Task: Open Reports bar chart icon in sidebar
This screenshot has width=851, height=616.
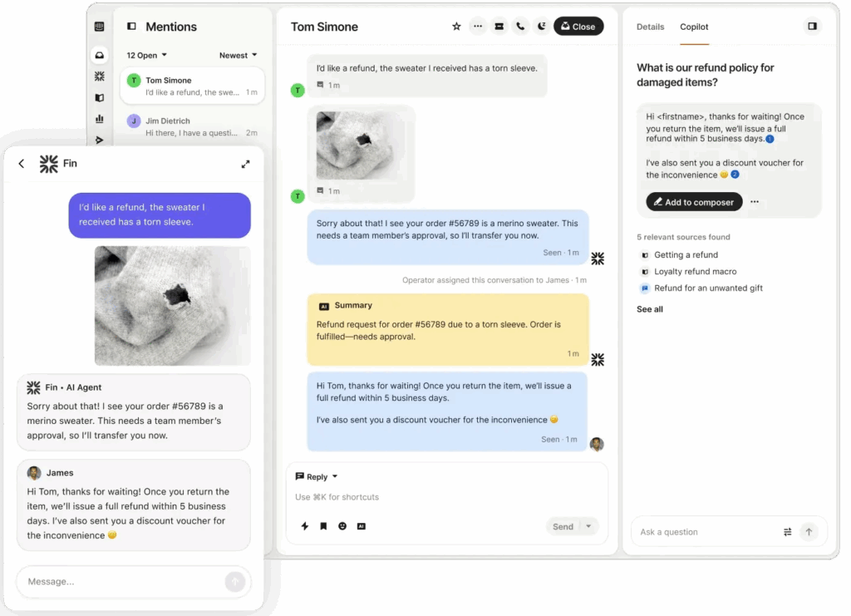Action: coord(100,118)
